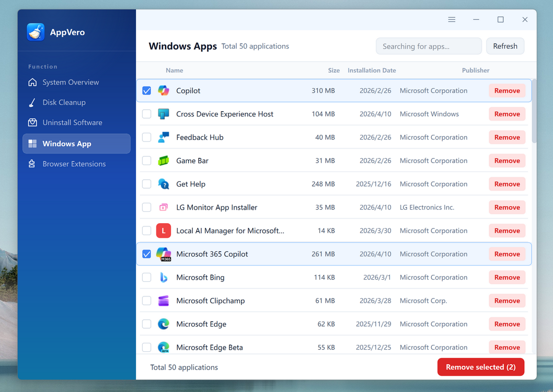
Task: Click the Feedback Hub app icon
Action: point(164,137)
